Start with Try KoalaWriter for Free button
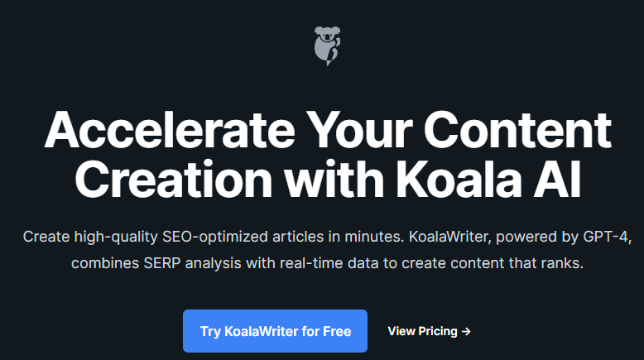The width and height of the screenshot is (644, 360). [275, 331]
